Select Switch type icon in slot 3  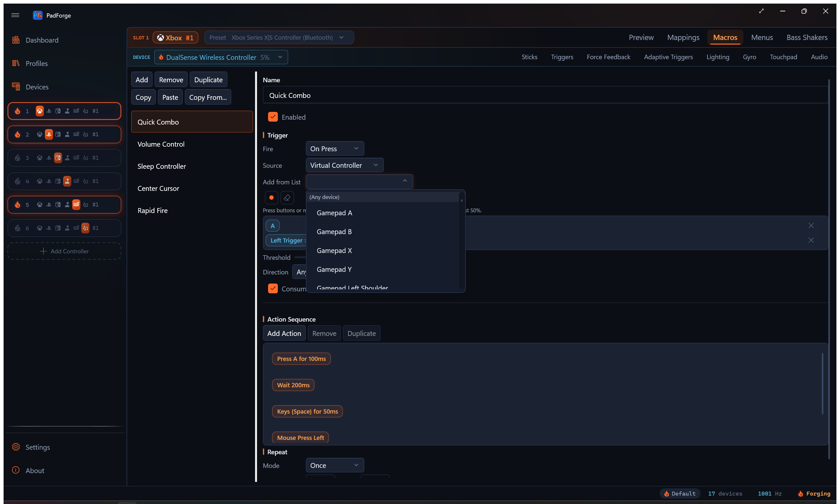[58, 158]
